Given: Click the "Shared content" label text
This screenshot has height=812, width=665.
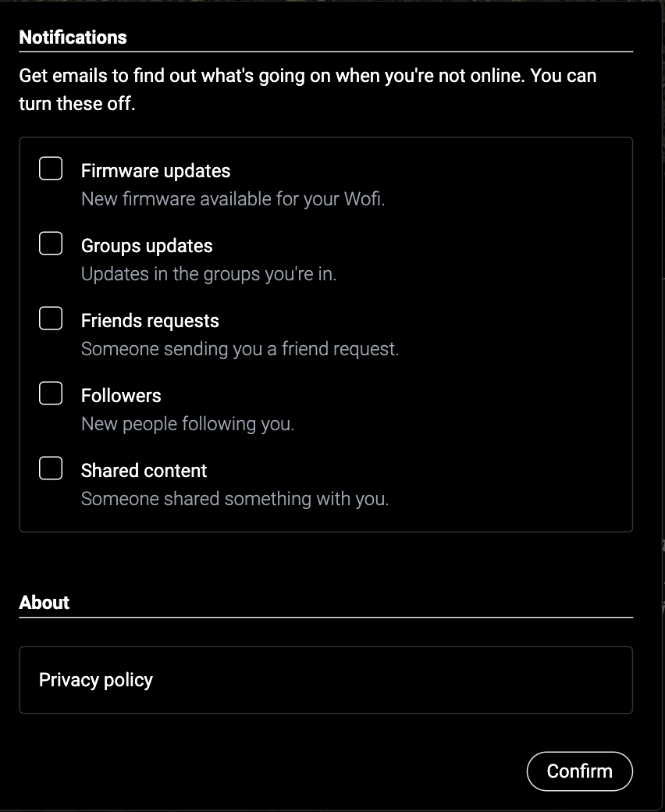Looking at the screenshot, I should (144, 471).
